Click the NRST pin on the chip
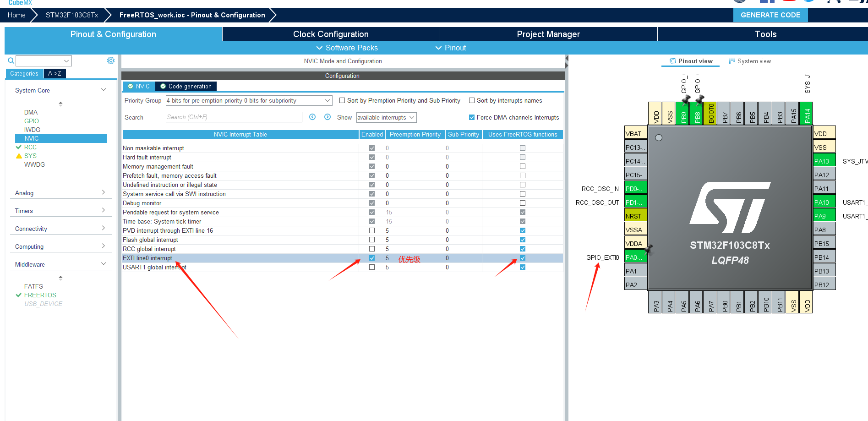This screenshot has height=421, width=868. coord(636,216)
